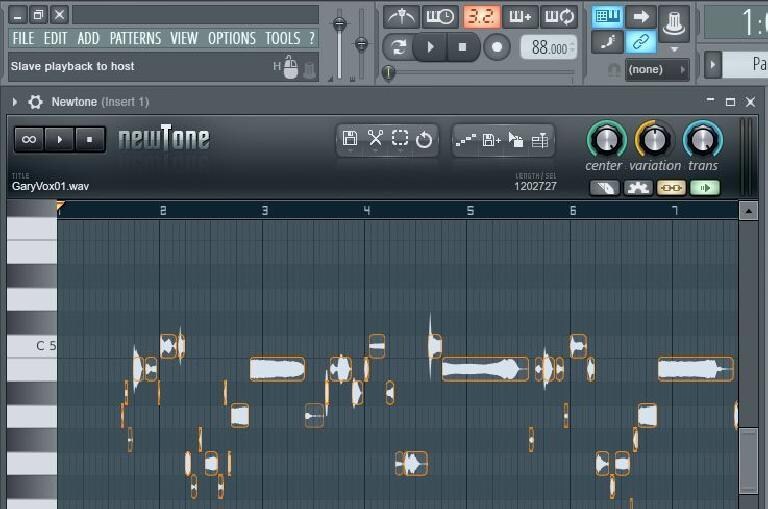Click the multilink to controllers knob icon
The image size is (768, 509).
pos(674,24)
